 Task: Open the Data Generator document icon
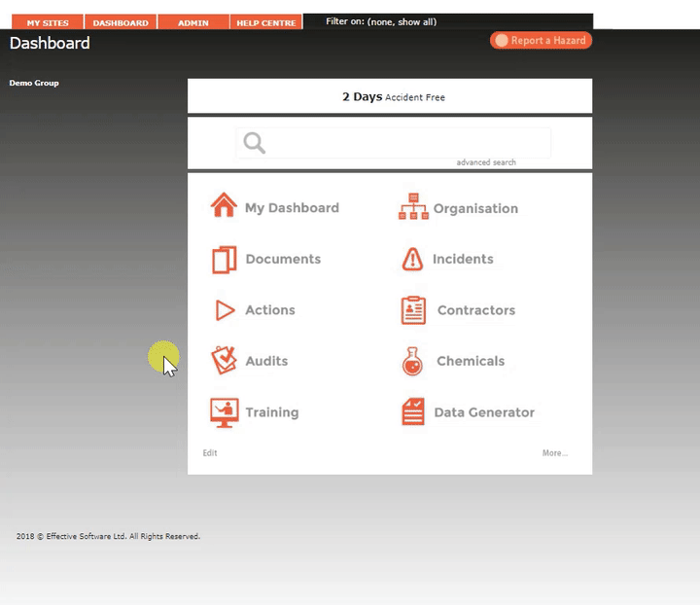[413, 412]
